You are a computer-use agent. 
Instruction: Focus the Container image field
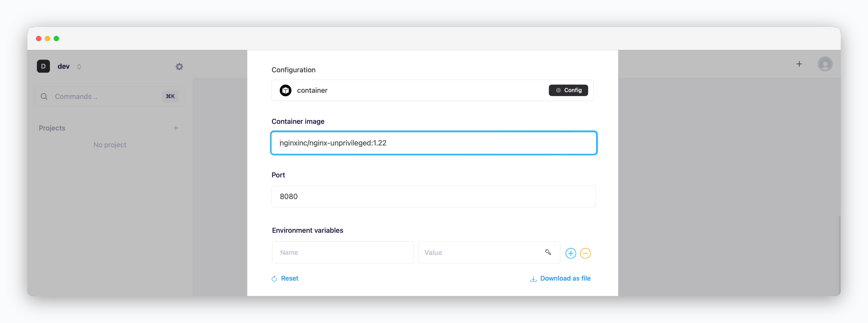click(434, 143)
